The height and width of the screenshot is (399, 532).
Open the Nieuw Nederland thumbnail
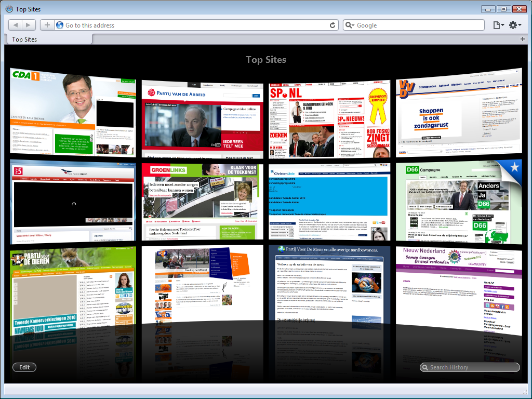pyautogui.click(x=459, y=291)
